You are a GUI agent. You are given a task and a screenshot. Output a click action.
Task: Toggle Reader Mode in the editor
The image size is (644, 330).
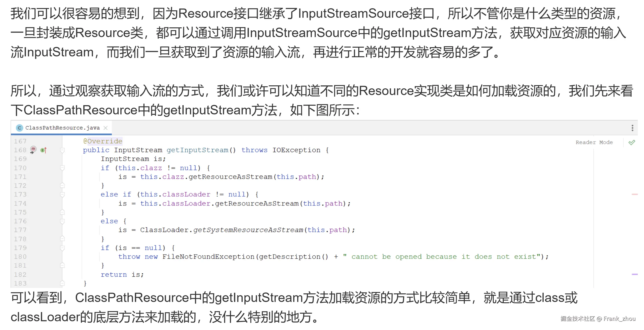(x=594, y=142)
